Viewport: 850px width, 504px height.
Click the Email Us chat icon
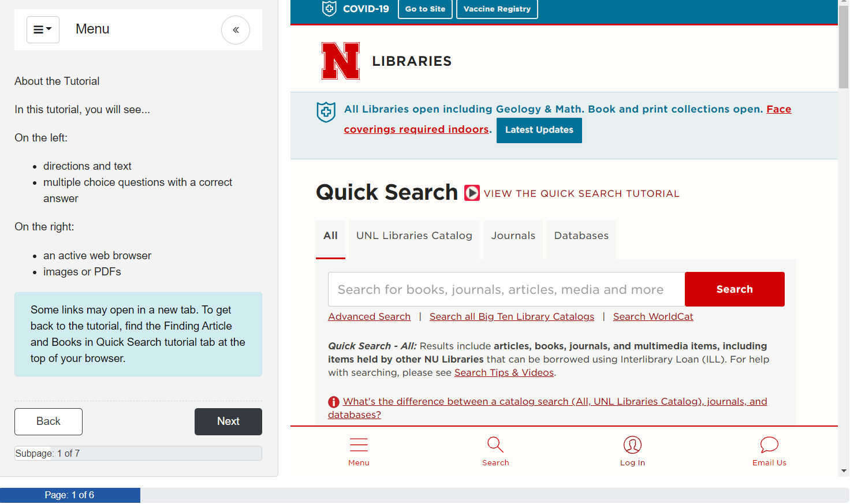[x=769, y=445]
